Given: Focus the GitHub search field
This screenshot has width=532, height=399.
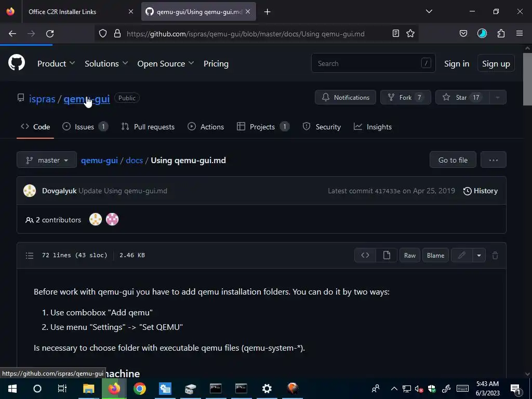Looking at the screenshot, I should pos(373,63).
